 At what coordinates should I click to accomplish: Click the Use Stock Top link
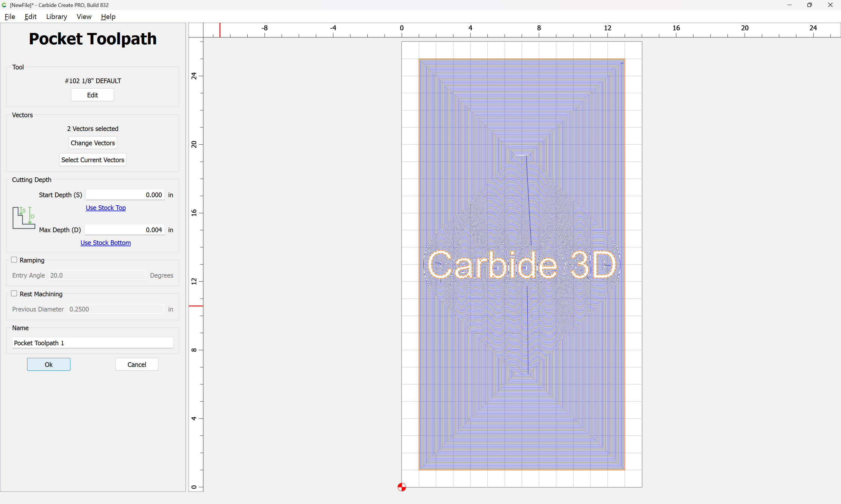105,208
